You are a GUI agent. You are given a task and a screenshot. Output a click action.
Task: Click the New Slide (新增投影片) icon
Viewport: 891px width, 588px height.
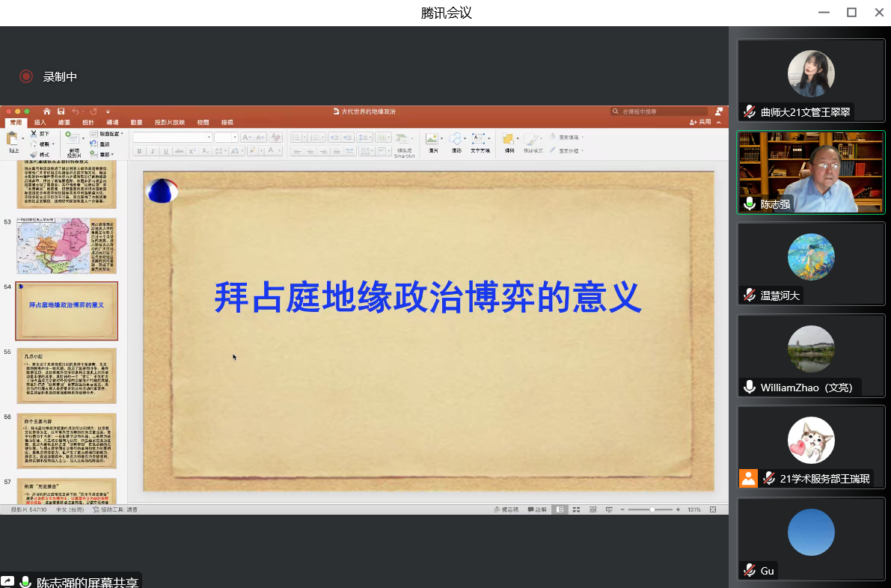73,140
